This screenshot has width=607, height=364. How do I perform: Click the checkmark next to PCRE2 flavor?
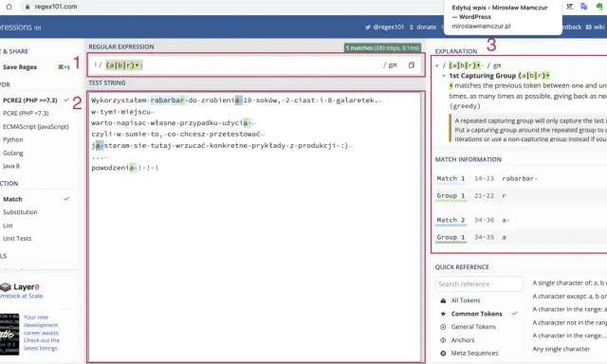click(66, 100)
